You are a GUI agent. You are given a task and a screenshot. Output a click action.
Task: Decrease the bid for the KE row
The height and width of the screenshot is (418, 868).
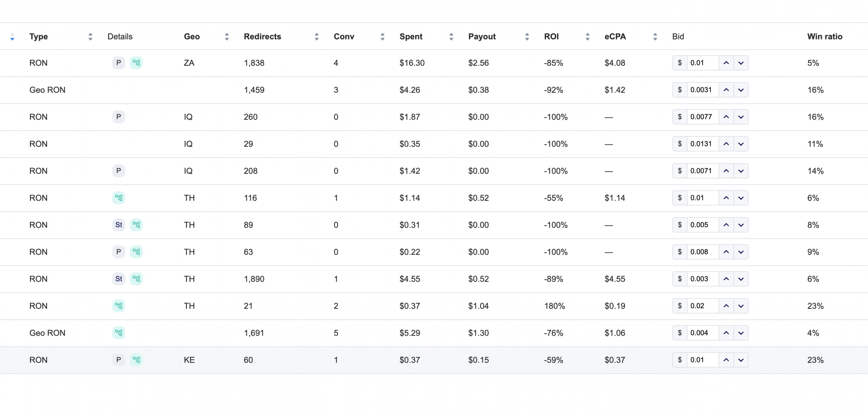click(741, 360)
